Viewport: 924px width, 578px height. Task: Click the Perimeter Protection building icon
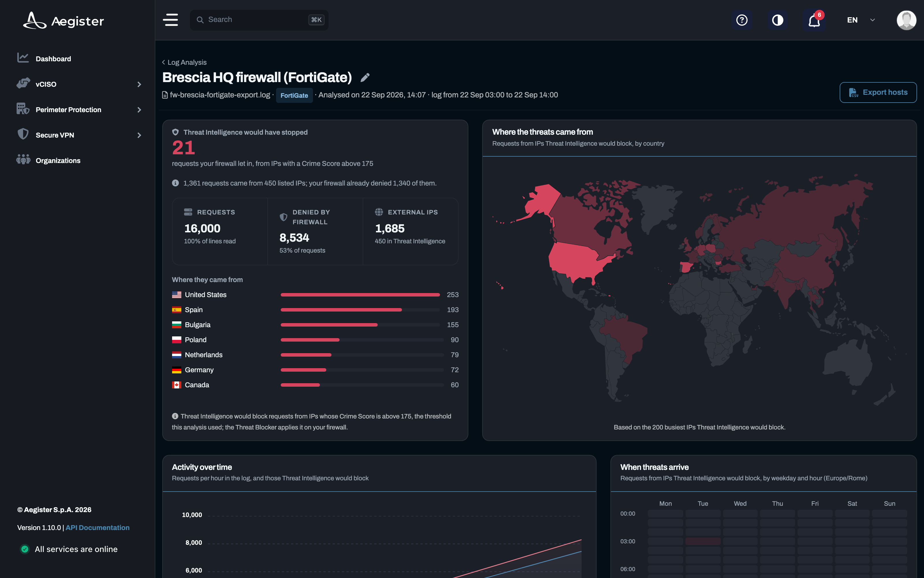23,109
